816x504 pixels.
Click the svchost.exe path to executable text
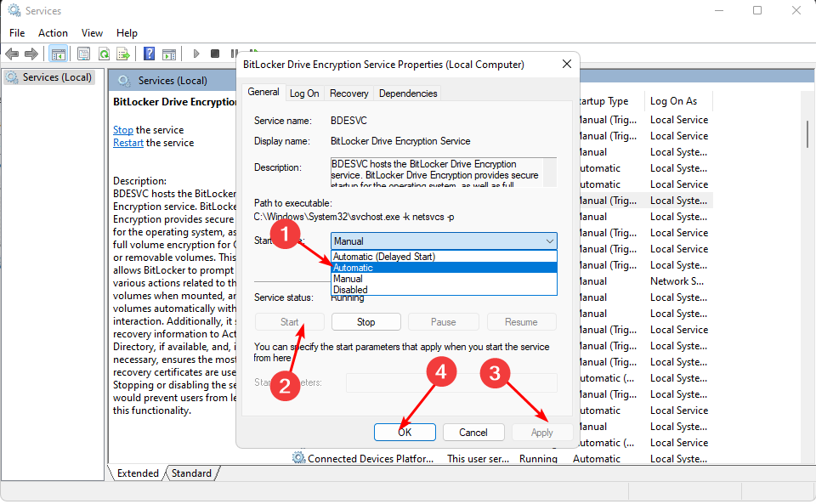tap(354, 217)
